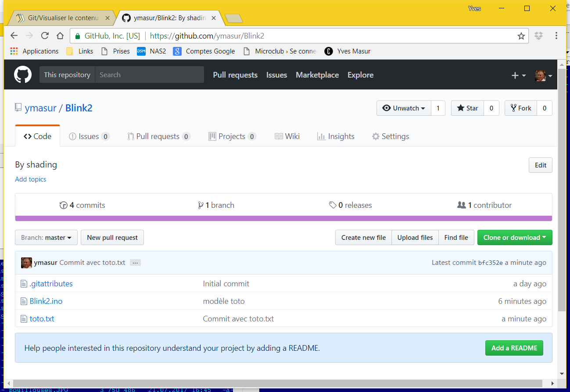Star the Blink2 repository
Viewport: 570px width, 392px height.
coord(467,108)
